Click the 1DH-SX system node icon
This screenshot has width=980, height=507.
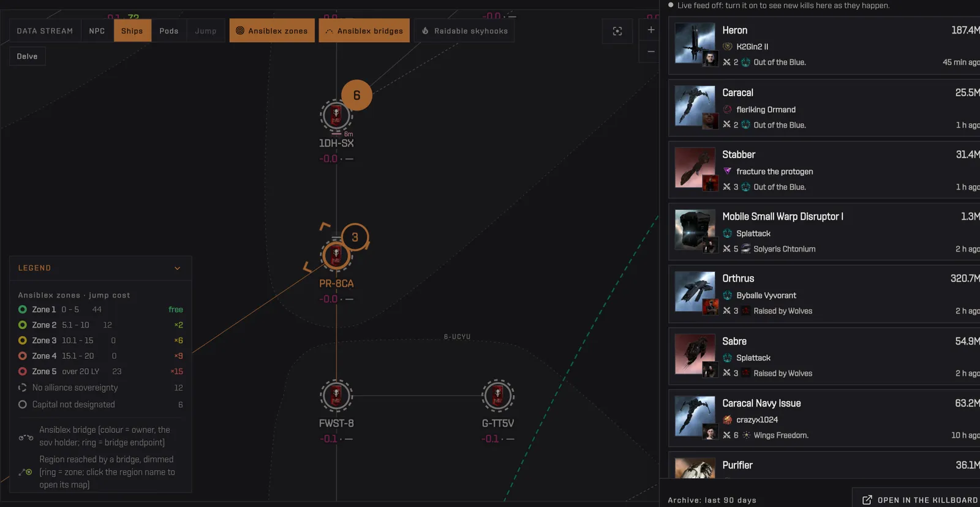coord(336,116)
